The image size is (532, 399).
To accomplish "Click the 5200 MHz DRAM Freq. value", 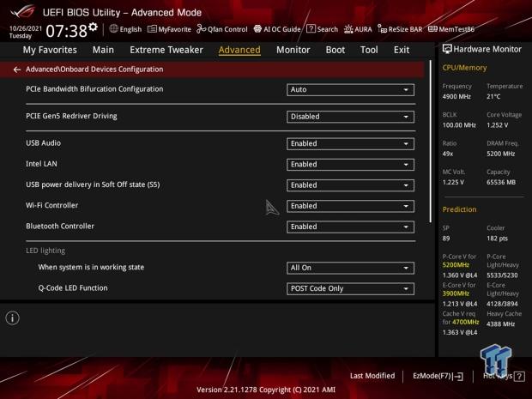I will [x=501, y=154].
